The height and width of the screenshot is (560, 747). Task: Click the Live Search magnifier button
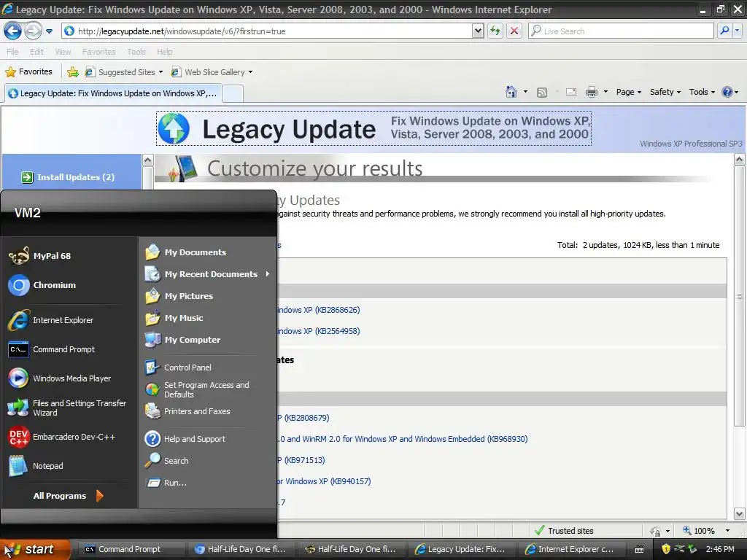click(724, 31)
